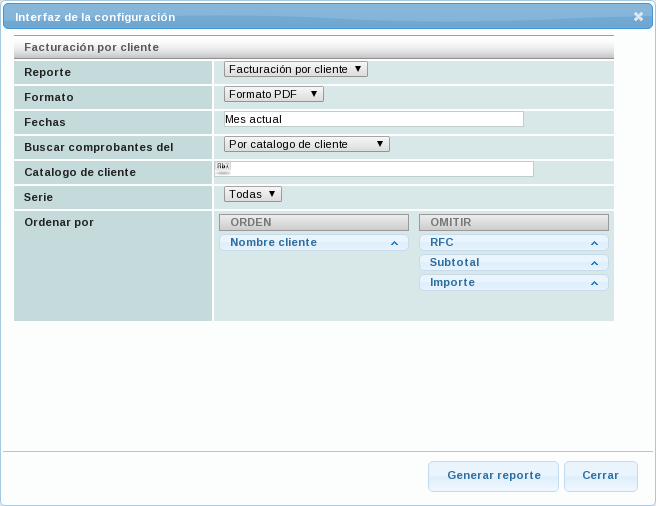The image size is (656, 506).
Task: Expand the Formato PDF dropdown
Action: (x=273, y=94)
